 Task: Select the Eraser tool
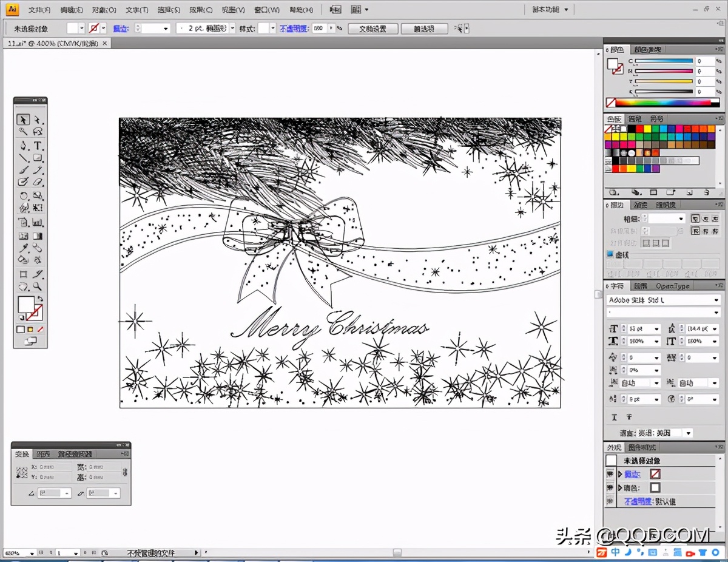click(38, 182)
